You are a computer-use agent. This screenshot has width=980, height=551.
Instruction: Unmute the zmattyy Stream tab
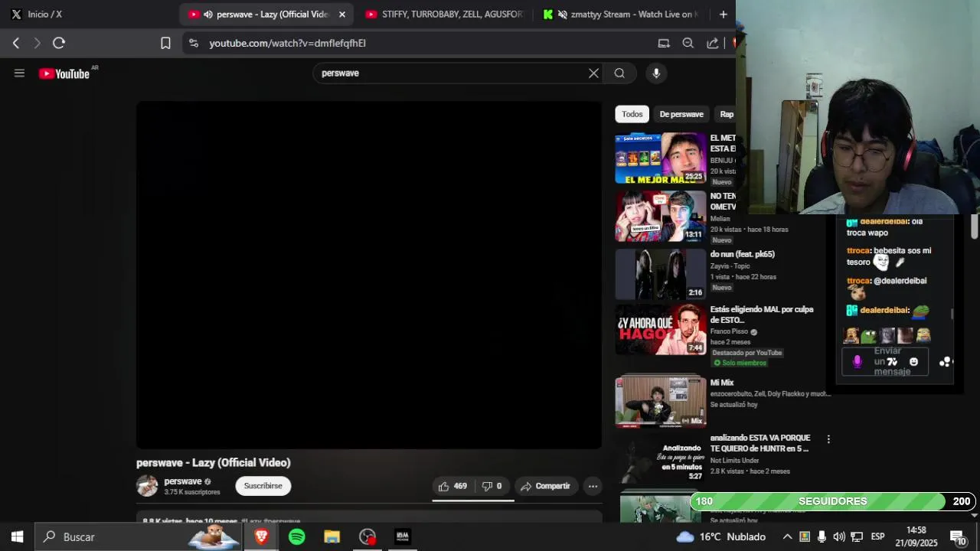[x=563, y=14]
